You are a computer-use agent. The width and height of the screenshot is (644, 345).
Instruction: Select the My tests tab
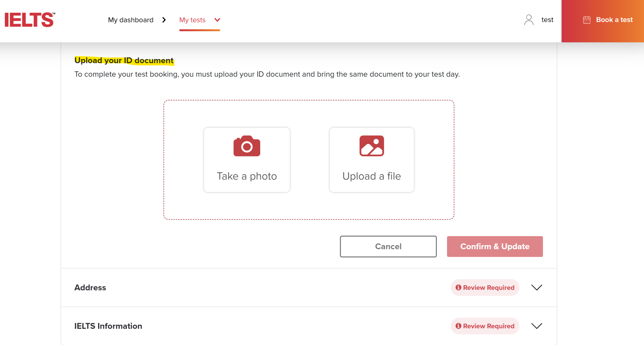[x=192, y=20]
